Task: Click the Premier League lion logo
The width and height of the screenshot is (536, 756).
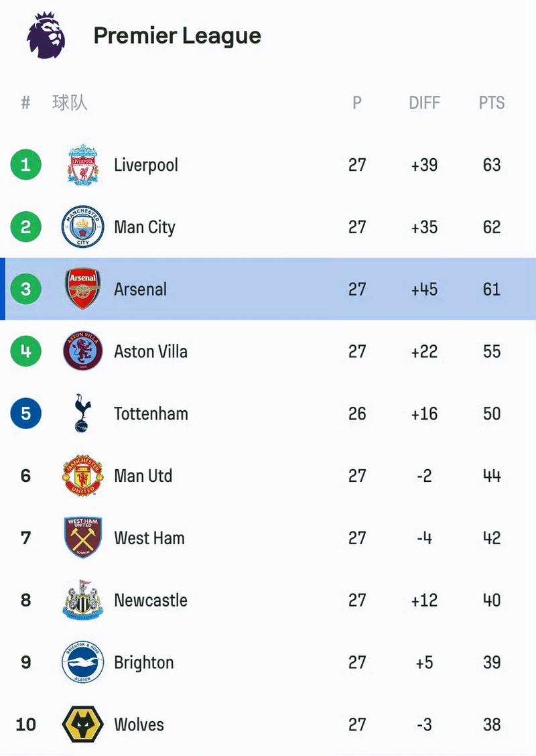Action: coord(46,36)
